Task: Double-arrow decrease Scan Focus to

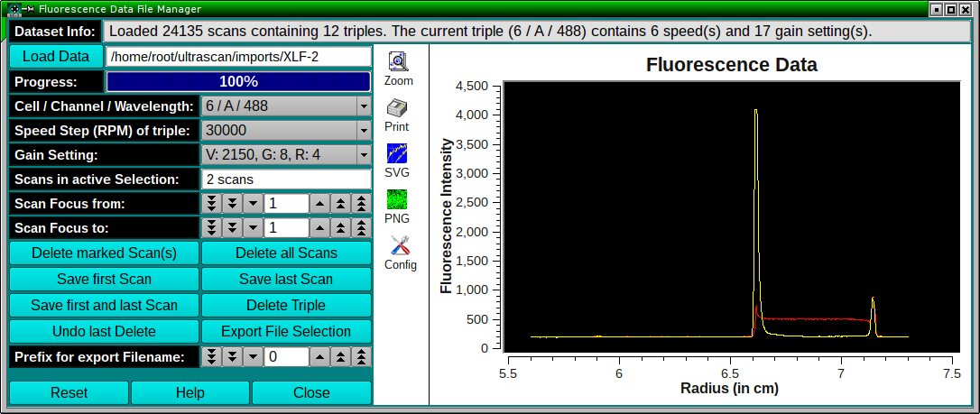Action: point(233,228)
